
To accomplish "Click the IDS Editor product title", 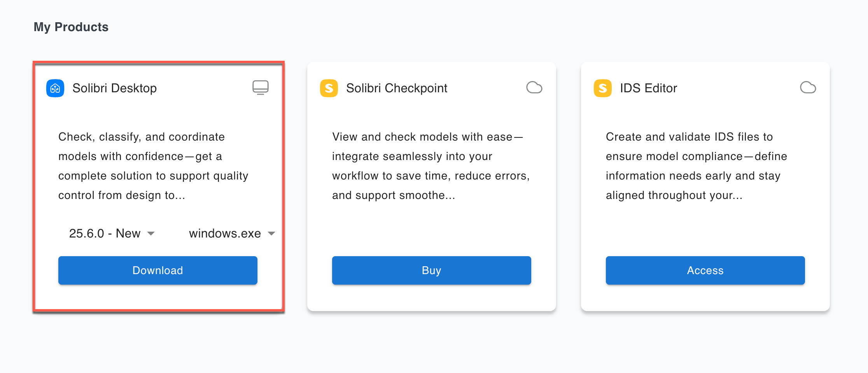I will click(648, 88).
